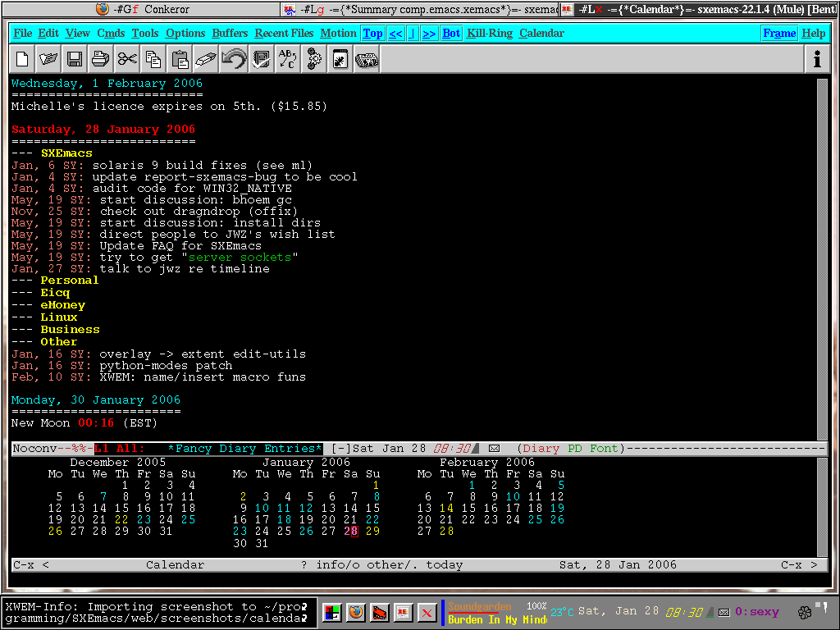Click the Top button in menubar

373,33
